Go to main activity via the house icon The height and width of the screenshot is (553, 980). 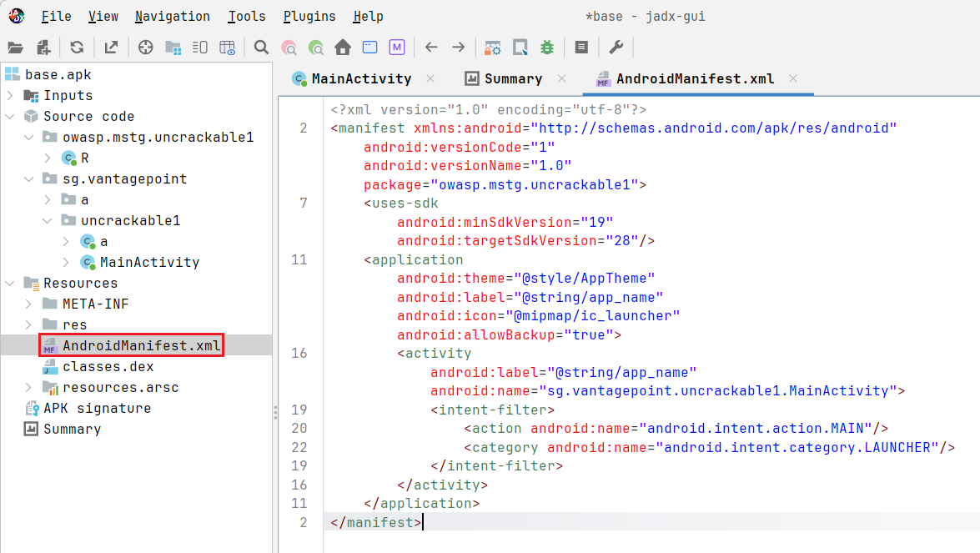(x=343, y=48)
